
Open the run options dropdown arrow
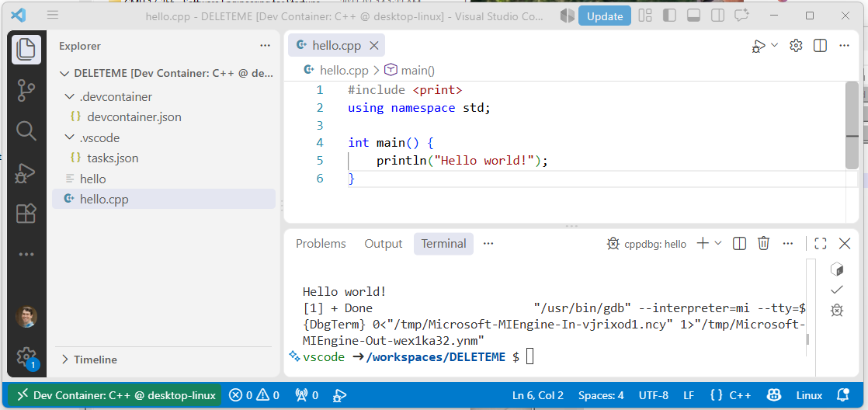coord(775,45)
